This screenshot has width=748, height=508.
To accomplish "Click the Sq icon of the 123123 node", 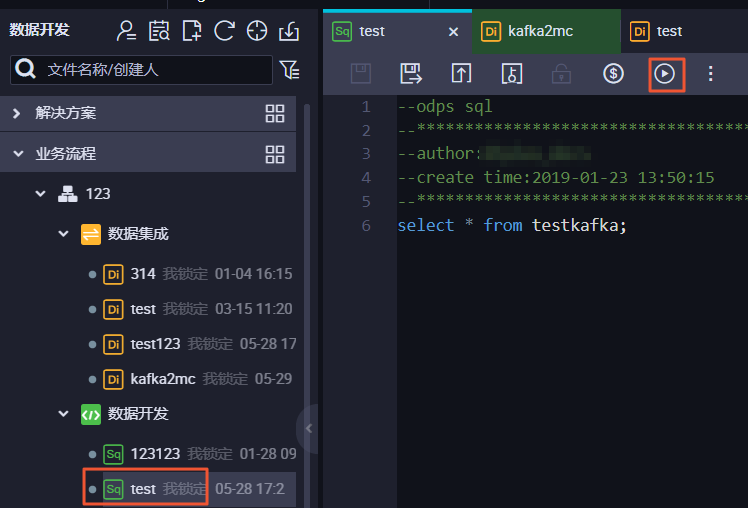I will click(113, 454).
